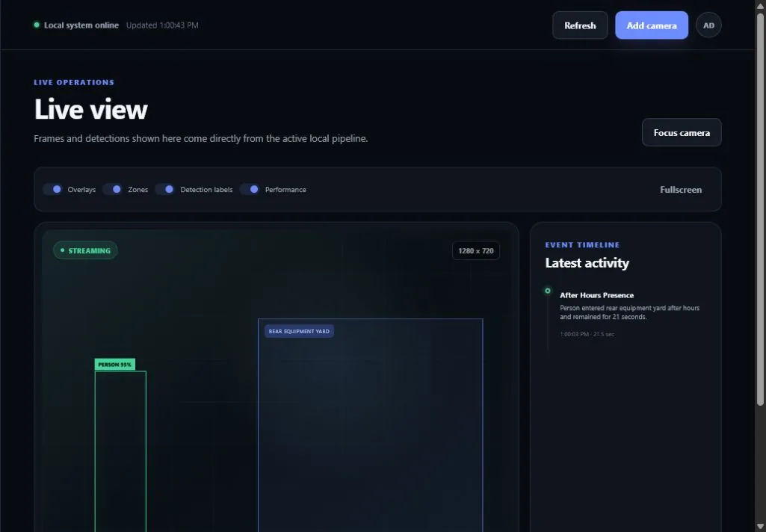Click the STREAMING status badge

85,250
